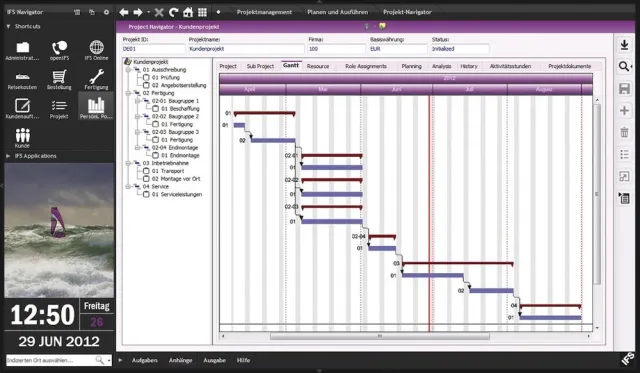This screenshot has height=373, width=640.
Task: Select Kundenprojekt root tree node
Action: (x=151, y=62)
